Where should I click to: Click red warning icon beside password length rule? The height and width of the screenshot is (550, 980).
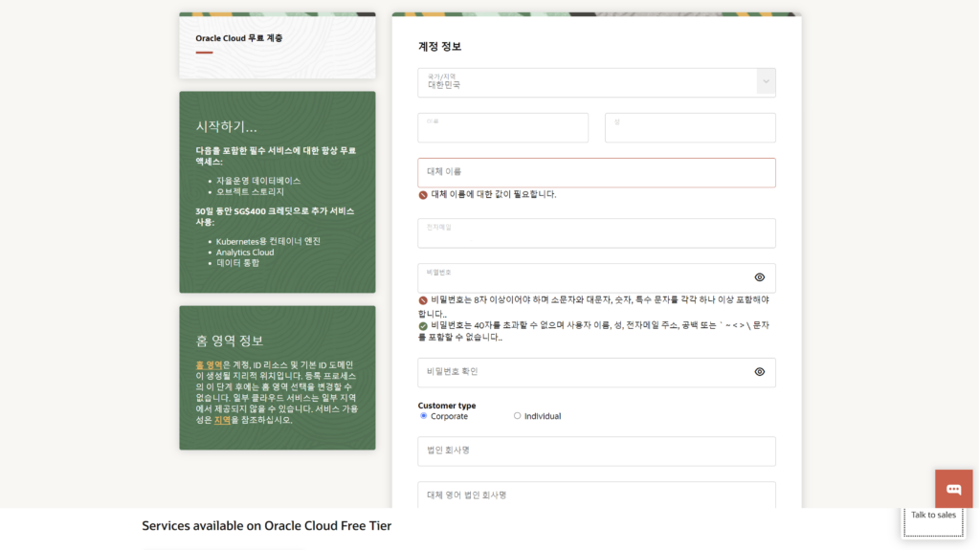[x=423, y=300]
